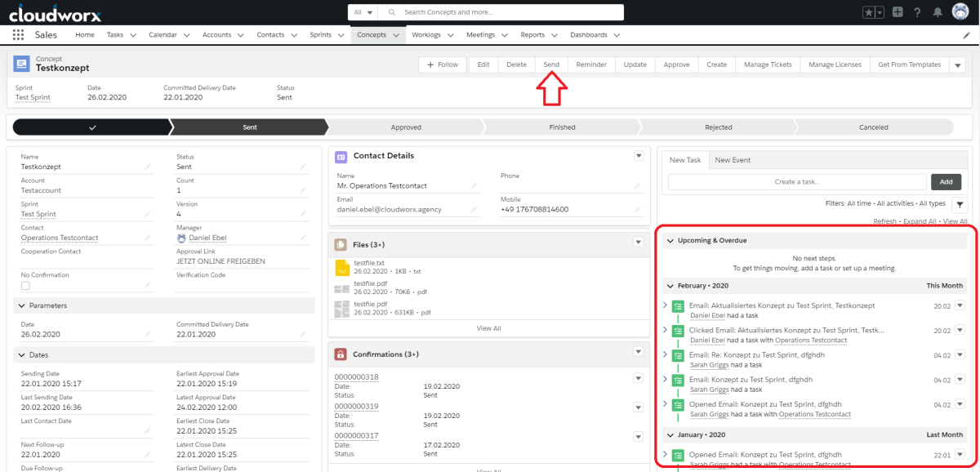This screenshot has width=980, height=472.
Task: Click the global add plus icon
Action: [x=898, y=12]
